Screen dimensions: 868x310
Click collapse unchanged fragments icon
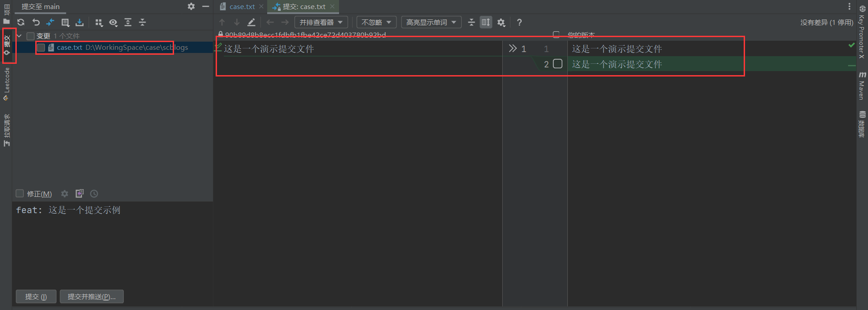tap(472, 22)
